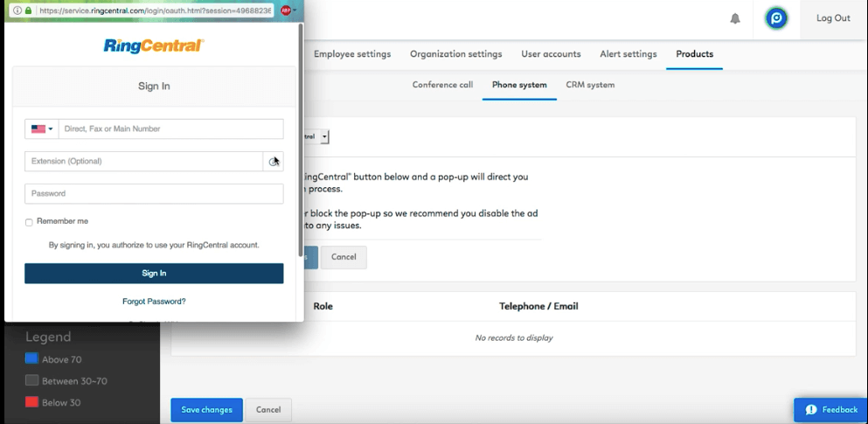Click the notification bell icon
Image resolution: width=868 pixels, height=424 pixels.
coord(734,18)
